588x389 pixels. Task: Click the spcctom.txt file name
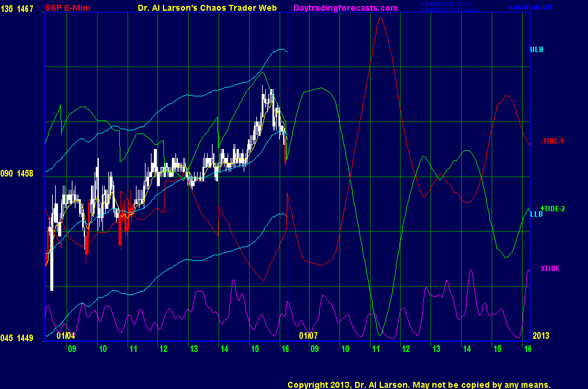pyautogui.click(x=531, y=7)
